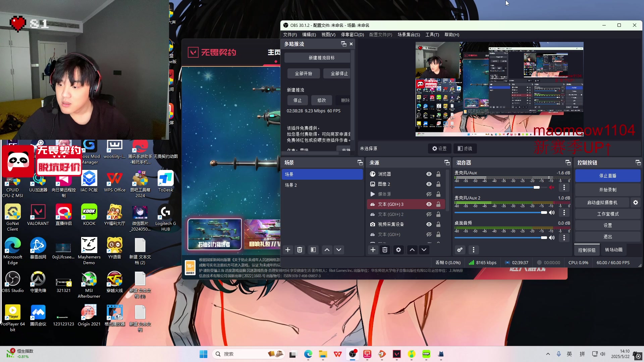
Task: Hide the 浏览器 source with its eye icon
Action: pos(429,174)
